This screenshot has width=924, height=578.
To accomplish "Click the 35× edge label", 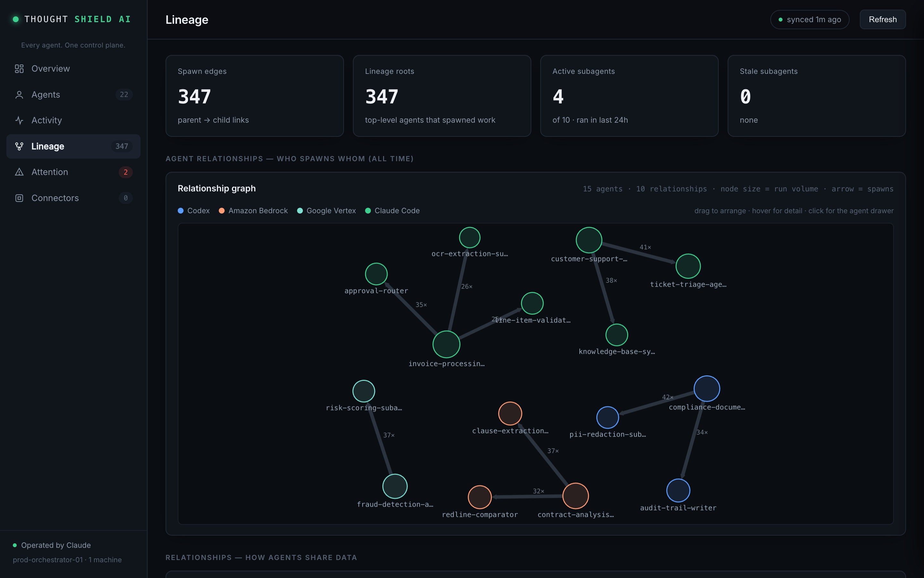I will pos(421,305).
